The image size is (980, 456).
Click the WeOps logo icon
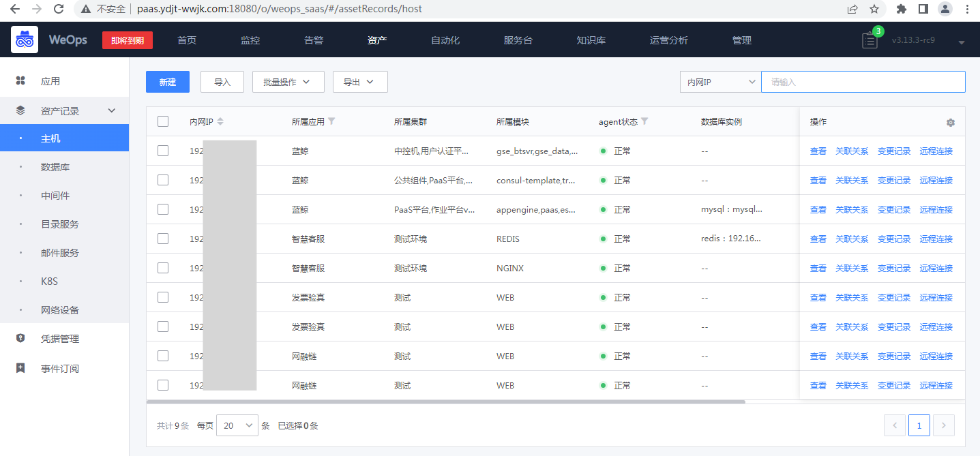tap(25, 39)
